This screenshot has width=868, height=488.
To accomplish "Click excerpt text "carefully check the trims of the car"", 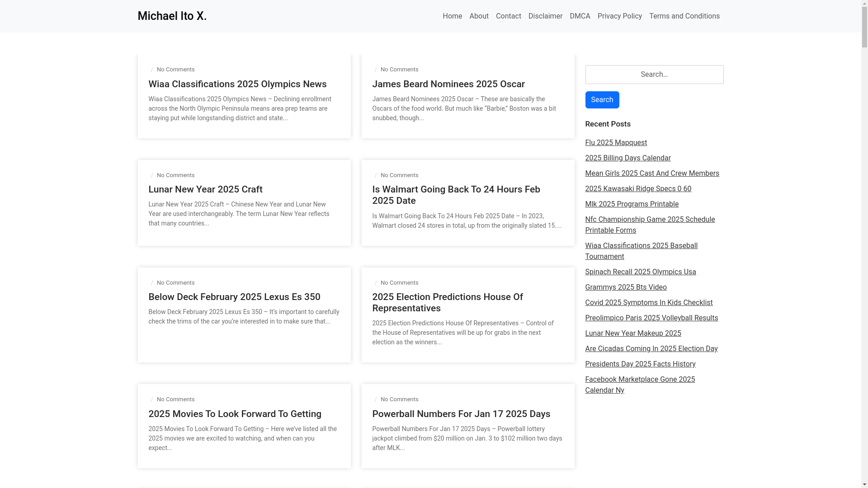I will tap(244, 317).
